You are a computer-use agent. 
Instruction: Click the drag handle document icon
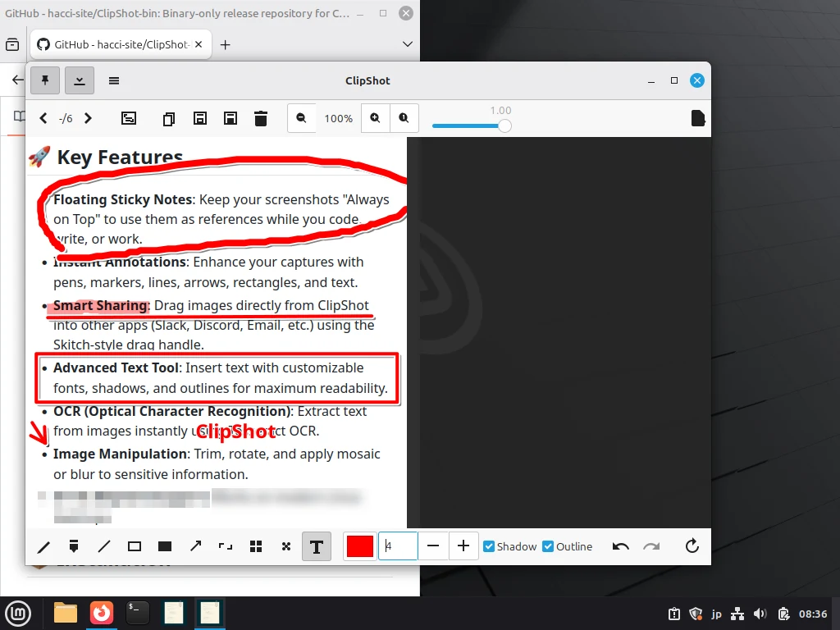[x=697, y=118]
